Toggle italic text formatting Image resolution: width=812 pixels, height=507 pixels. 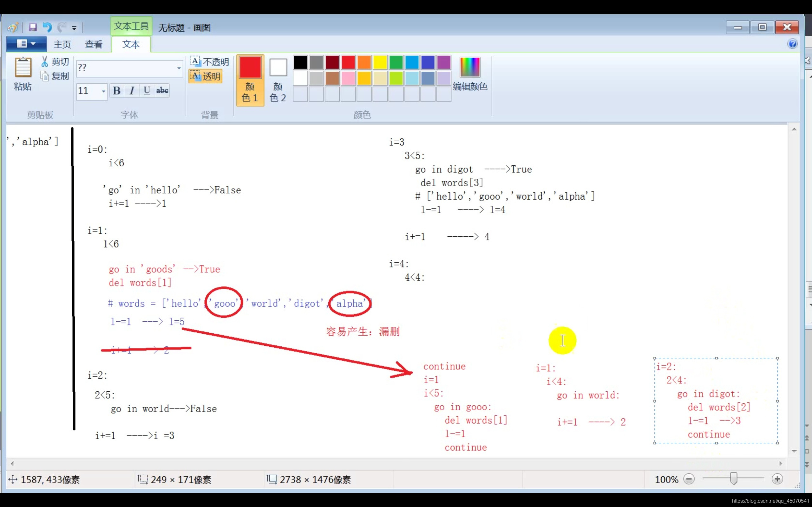coord(132,91)
